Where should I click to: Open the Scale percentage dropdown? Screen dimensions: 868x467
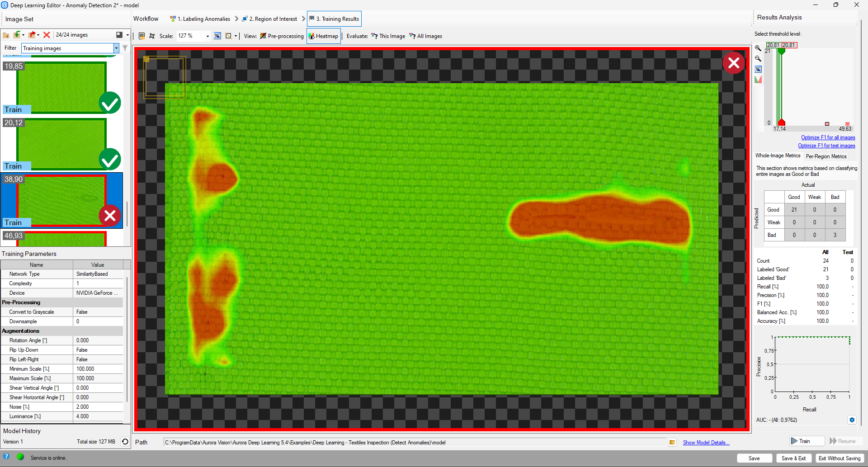[x=208, y=36]
